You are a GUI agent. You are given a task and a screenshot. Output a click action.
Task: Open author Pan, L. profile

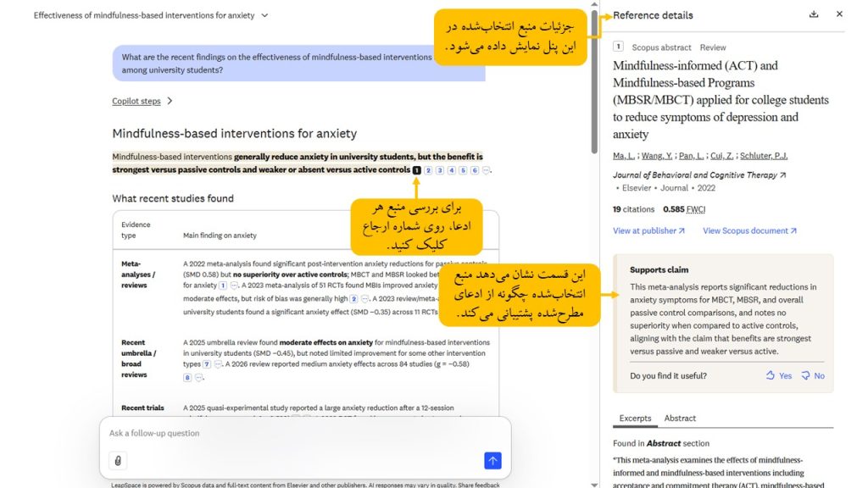click(691, 156)
